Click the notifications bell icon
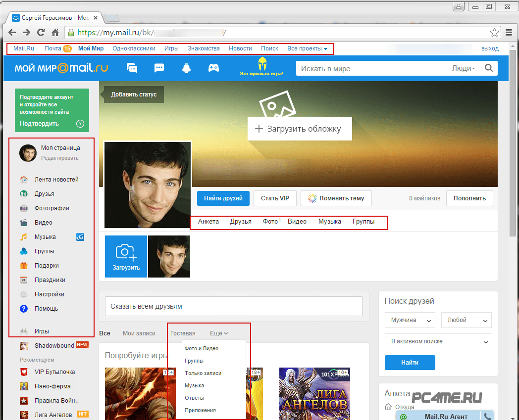The image size is (519, 420). tap(186, 68)
